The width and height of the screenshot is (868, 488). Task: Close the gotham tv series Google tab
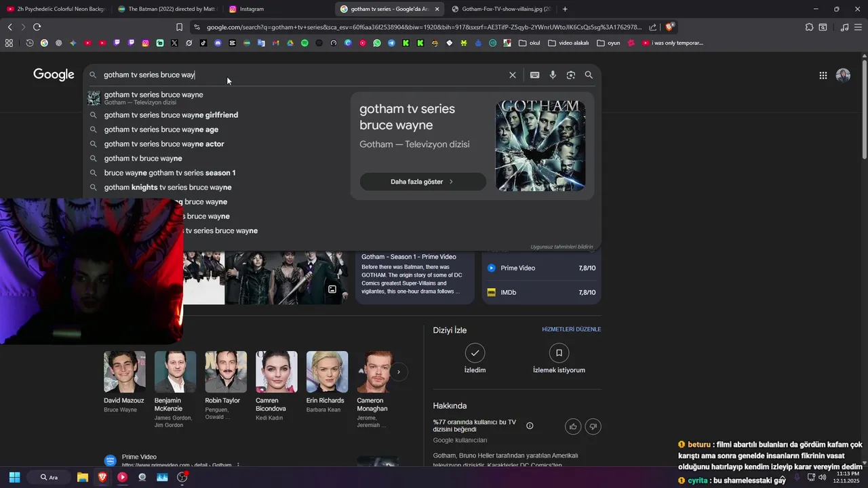pos(437,9)
